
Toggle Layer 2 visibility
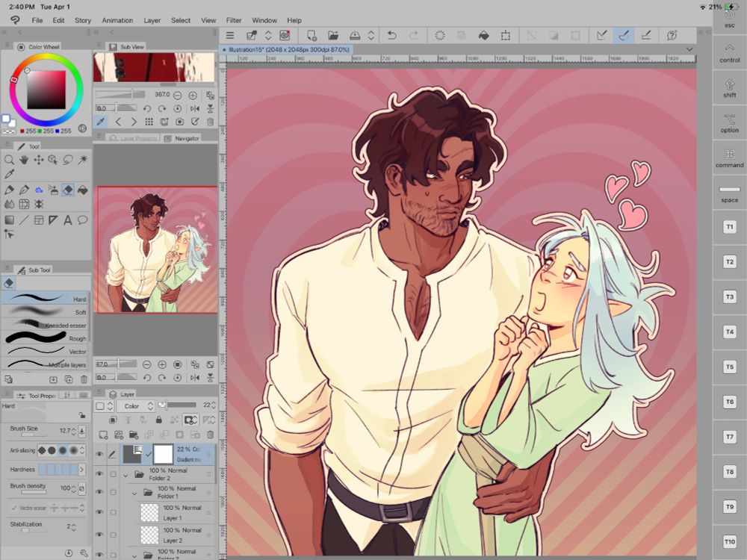(x=99, y=535)
